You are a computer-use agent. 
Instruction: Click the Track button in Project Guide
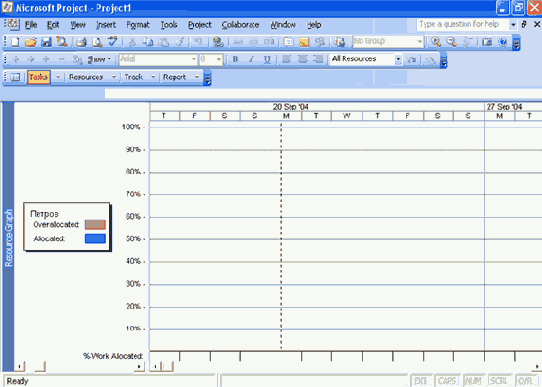point(133,77)
